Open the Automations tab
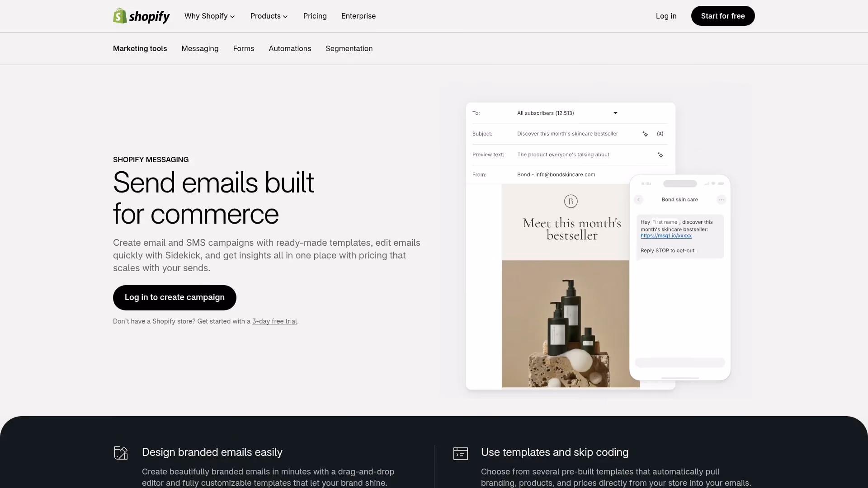The width and height of the screenshot is (868, 488). click(290, 48)
